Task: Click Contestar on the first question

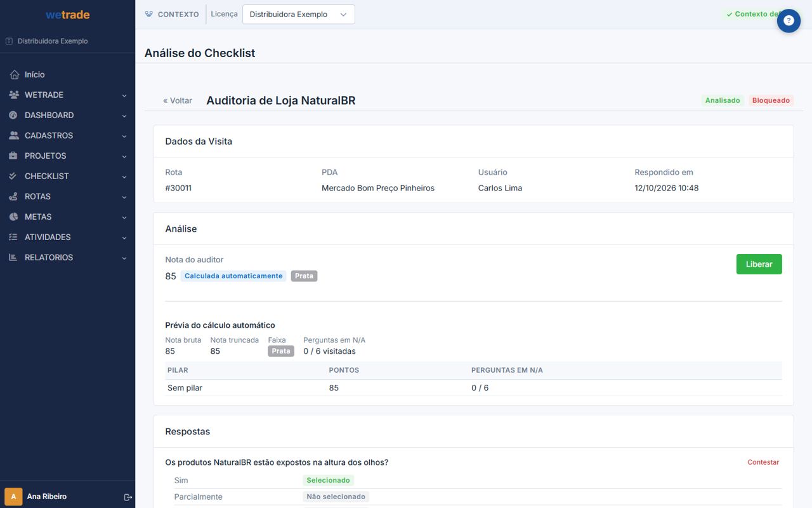Action: 763,462
